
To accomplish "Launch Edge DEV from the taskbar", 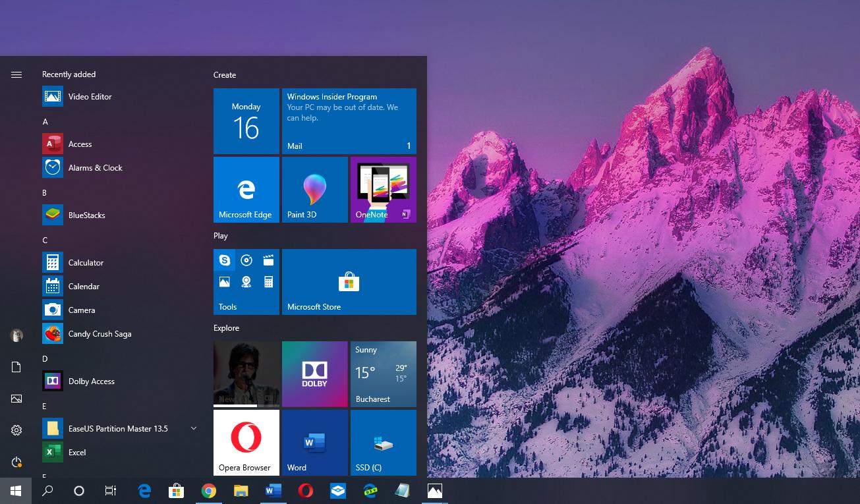I will pyautogui.click(x=370, y=491).
